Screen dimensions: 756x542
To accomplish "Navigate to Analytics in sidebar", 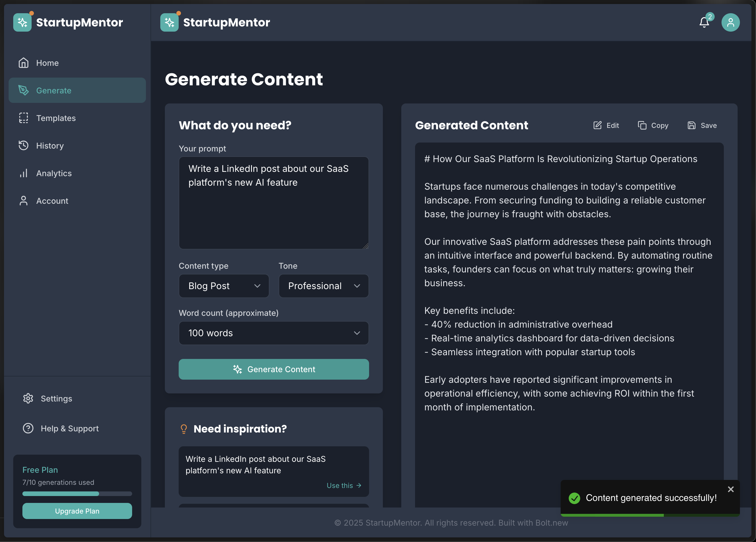I will [x=54, y=173].
